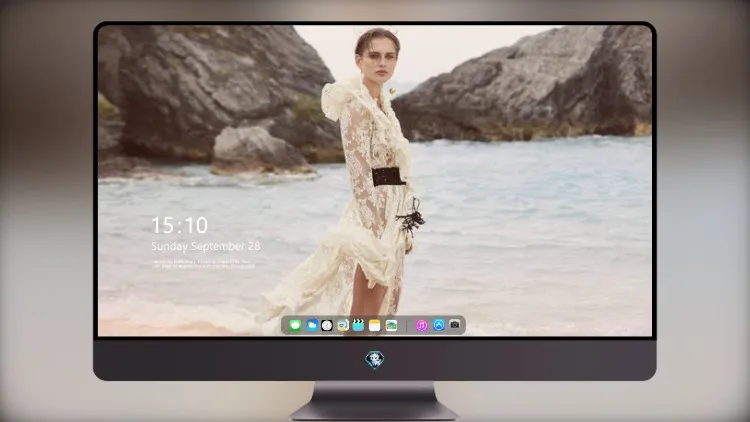Launch the yellow Notes app from dock
Image resolution: width=750 pixels, height=422 pixels.
click(x=375, y=326)
